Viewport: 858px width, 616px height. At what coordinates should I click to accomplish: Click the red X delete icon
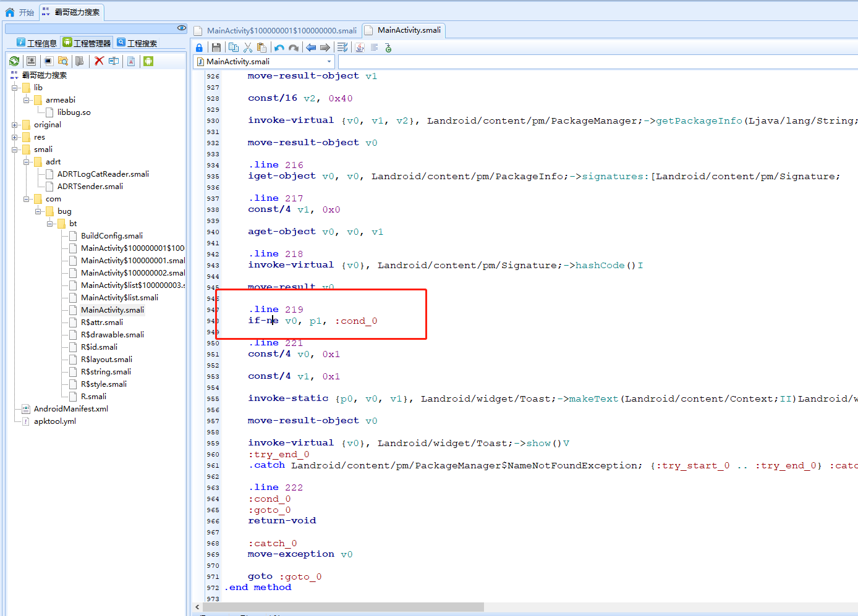99,61
